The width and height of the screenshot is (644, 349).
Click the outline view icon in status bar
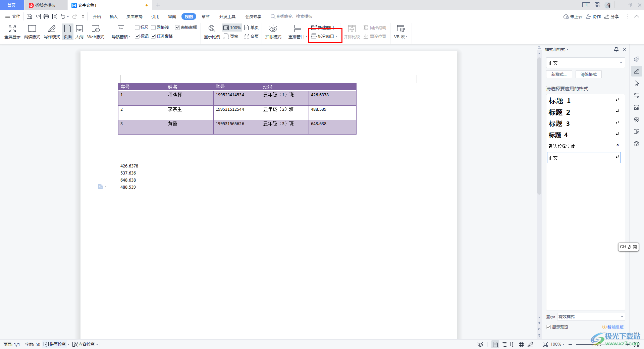(504, 344)
